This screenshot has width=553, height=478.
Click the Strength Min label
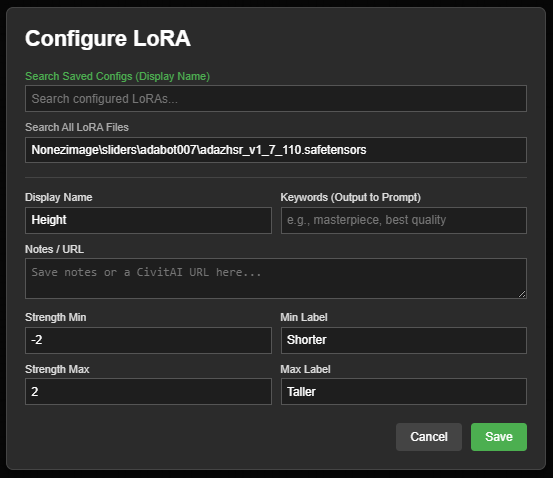pyautogui.click(x=56, y=317)
